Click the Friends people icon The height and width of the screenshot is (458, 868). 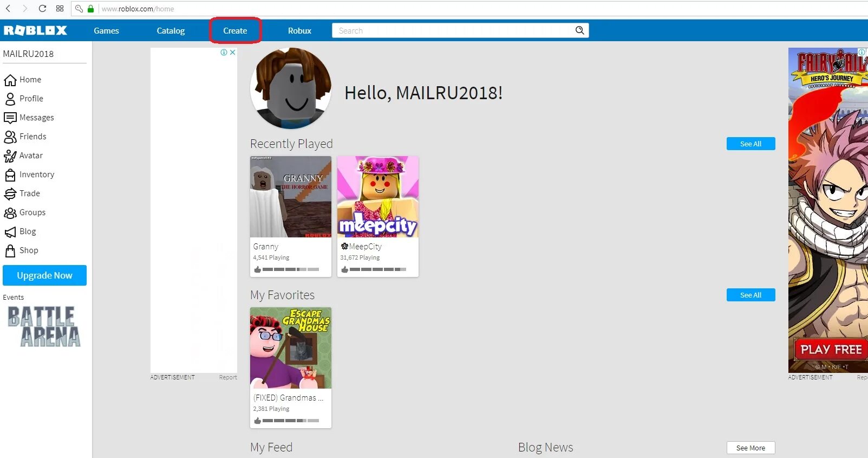click(10, 137)
